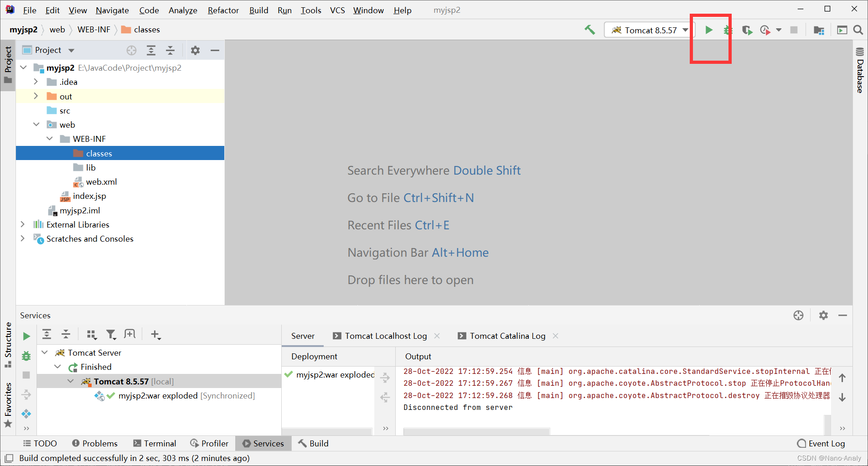The width and height of the screenshot is (868, 466).
Task: Open the Build menu
Action: (x=258, y=10)
